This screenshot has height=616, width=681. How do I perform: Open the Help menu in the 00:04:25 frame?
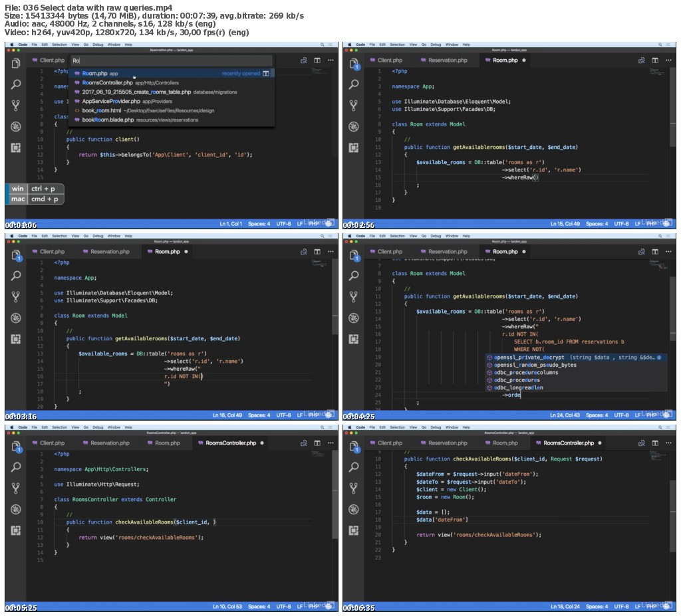[466, 236]
